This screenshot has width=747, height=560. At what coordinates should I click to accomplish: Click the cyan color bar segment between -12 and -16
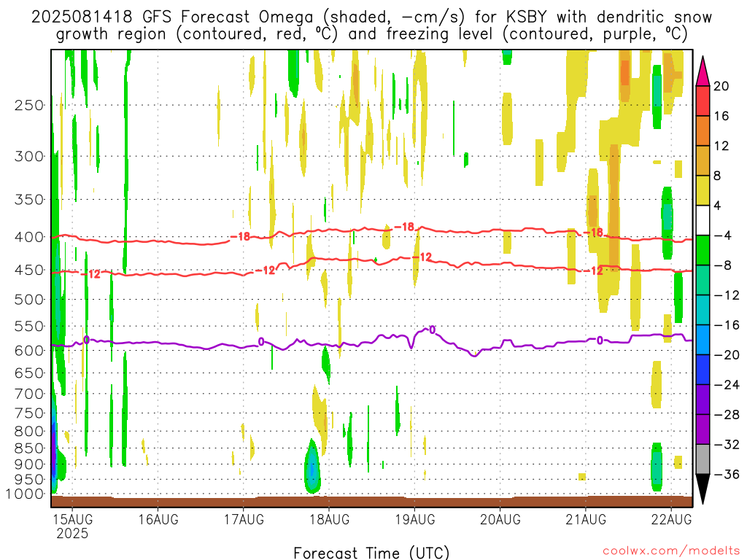click(703, 310)
